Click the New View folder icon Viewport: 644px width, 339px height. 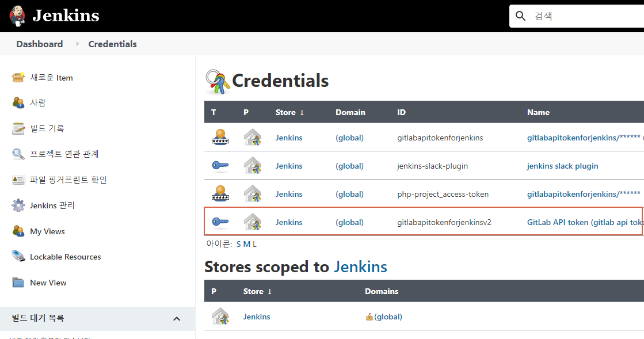coord(18,282)
